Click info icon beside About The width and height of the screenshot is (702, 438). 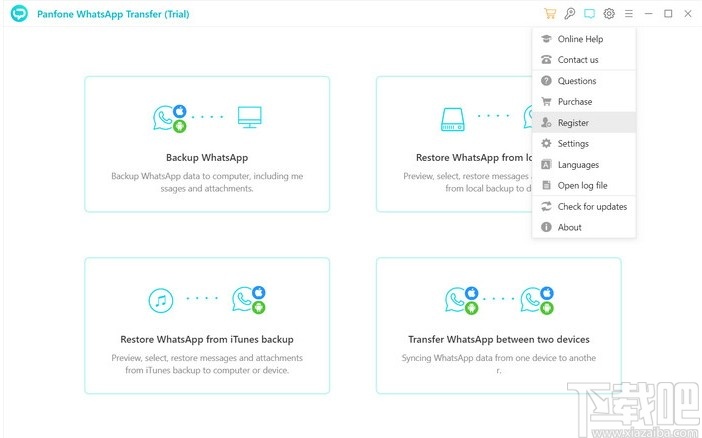(x=546, y=227)
